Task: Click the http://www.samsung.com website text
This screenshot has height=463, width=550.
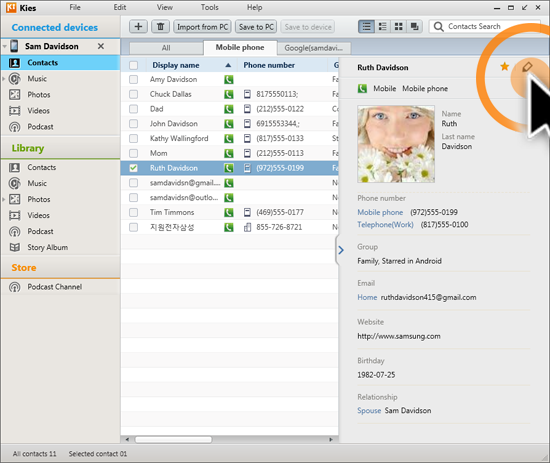Action: pyautogui.click(x=399, y=336)
